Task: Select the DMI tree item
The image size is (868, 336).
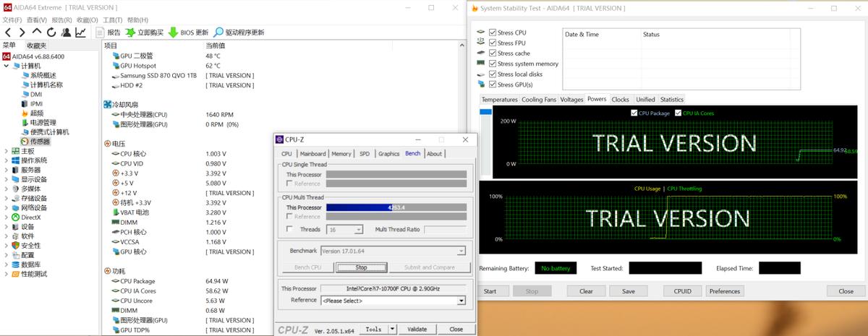Action: 36,94
